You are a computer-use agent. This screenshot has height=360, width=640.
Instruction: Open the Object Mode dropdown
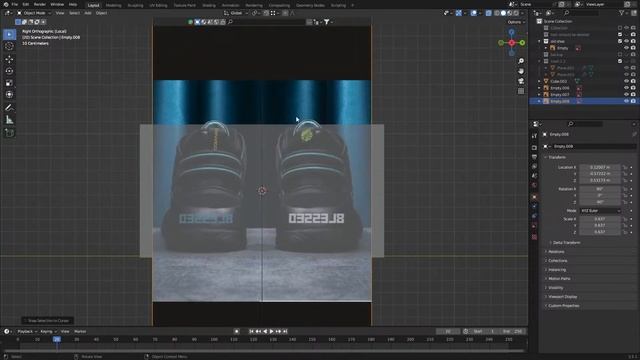coord(34,13)
